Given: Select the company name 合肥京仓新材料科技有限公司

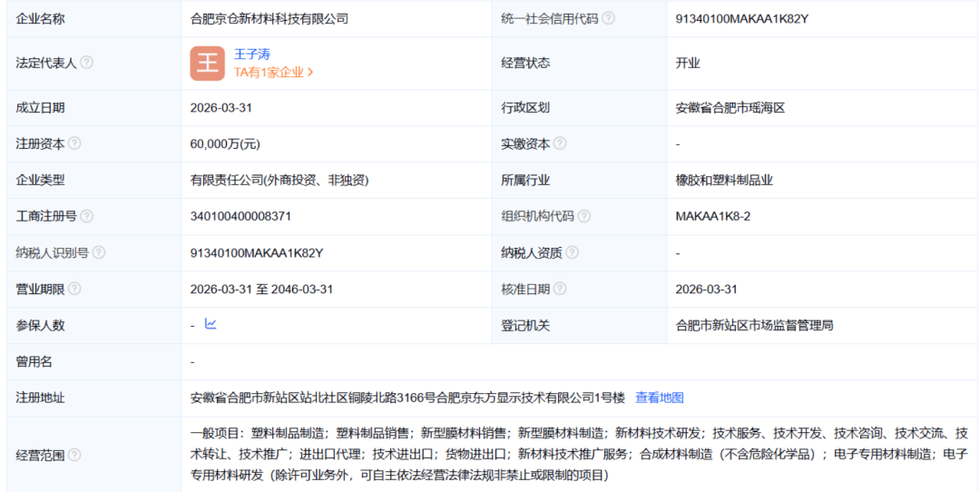Looking at the screenshot, I should click(269, 18).
